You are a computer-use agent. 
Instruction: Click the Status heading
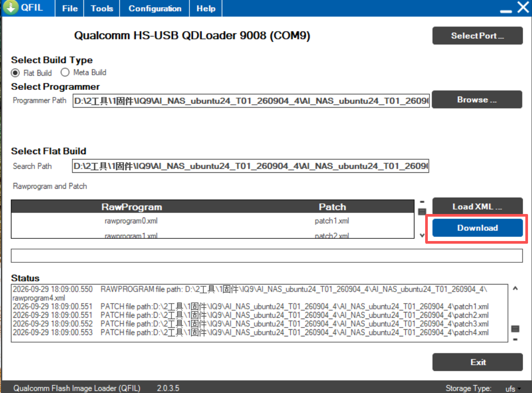25,278
